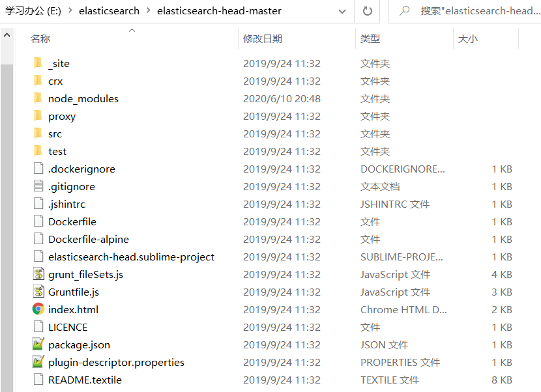Select the index.html file name
Screen dimensions: 541x392
pyautogui.click(x=74, y=309)
